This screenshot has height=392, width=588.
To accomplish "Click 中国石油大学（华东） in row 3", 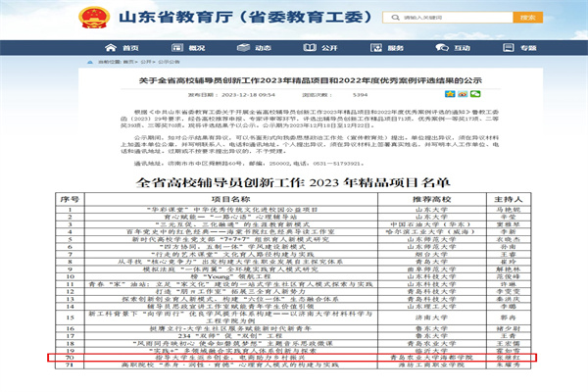I will [431, 224].
